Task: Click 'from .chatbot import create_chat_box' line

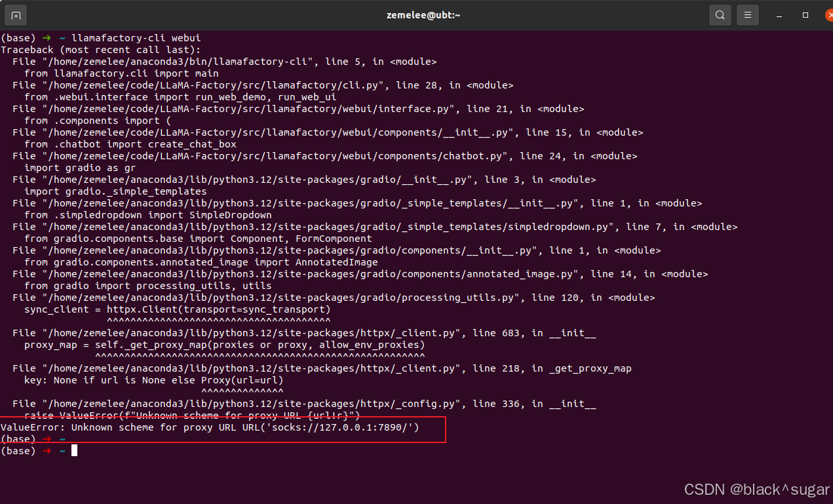Action: pos(130,144)
